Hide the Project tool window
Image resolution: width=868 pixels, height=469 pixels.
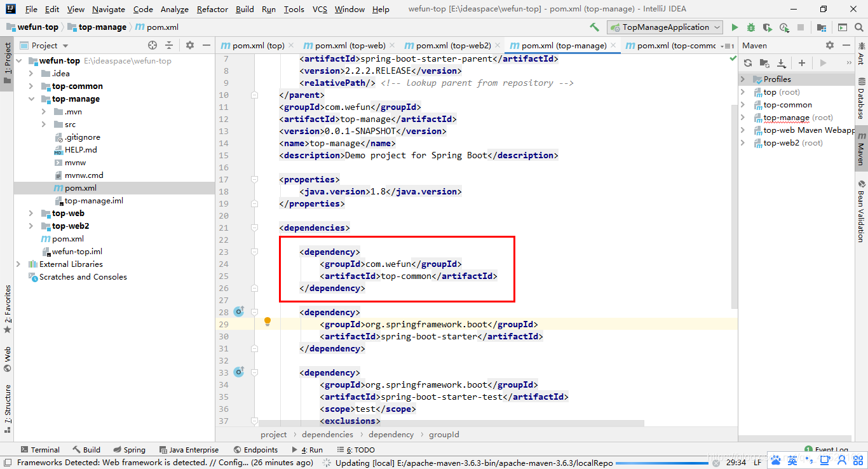point(207,45)
